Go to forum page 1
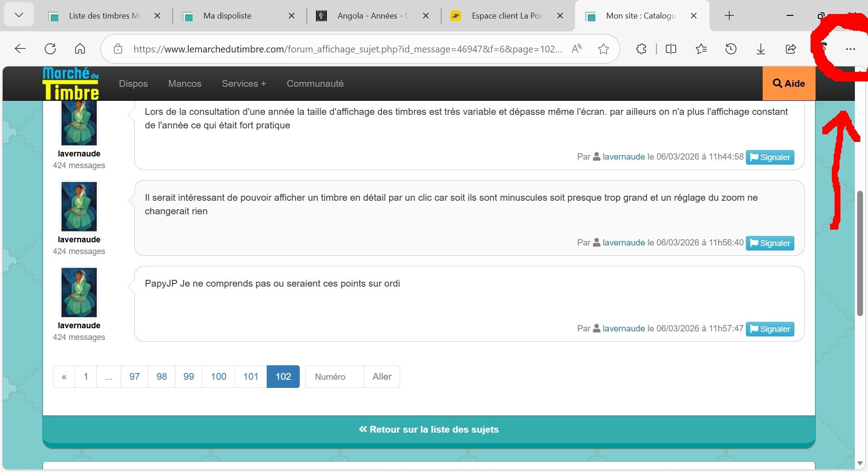868x472 pixels. 86,377
